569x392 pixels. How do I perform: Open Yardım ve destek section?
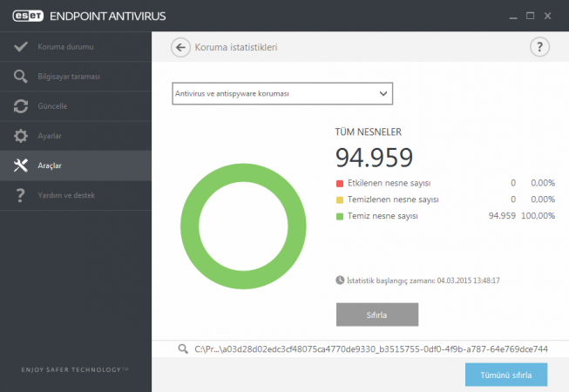[x=76, y=195]
